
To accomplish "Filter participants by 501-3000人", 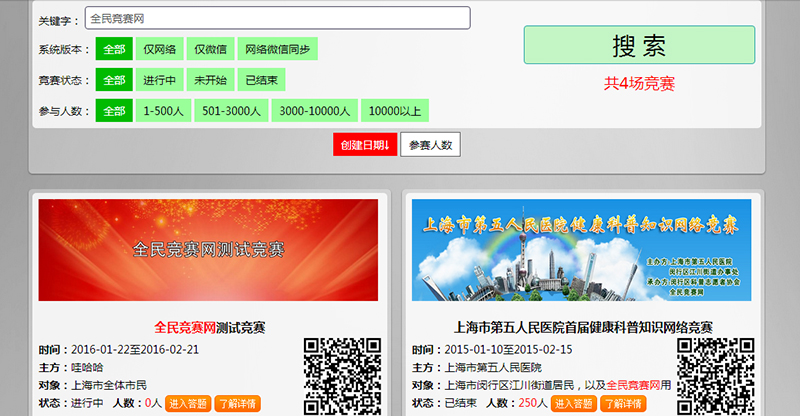I will (232, 111).
